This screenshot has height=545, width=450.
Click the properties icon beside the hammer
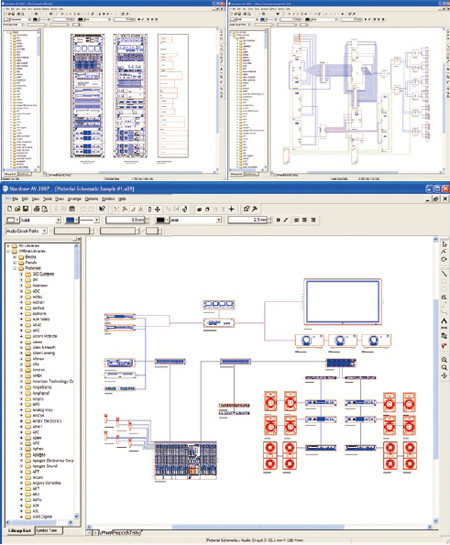click(246, 209)
